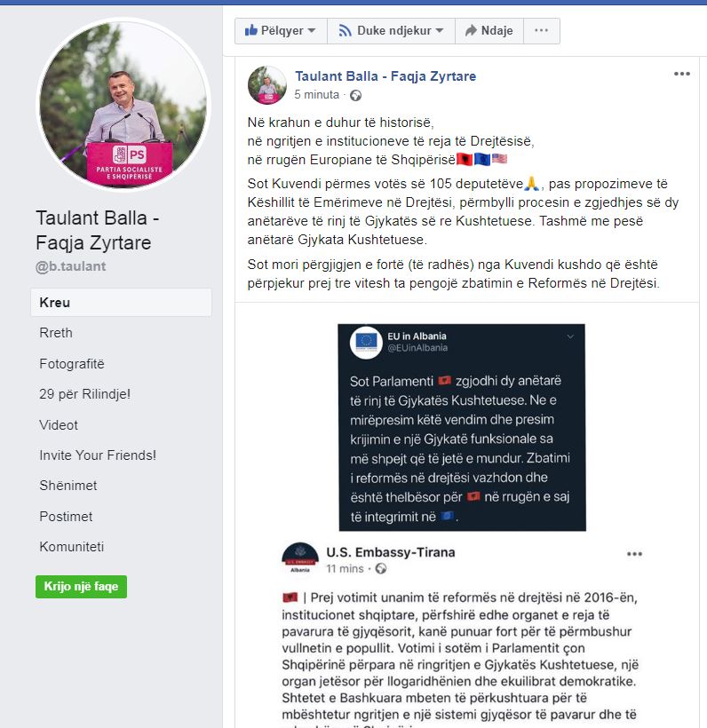The width and height of the screenshot is (707, 728).
Task: Expand the chevron on EU in Albania tweet
Action: pyautogui.click(x=570, y=336)
